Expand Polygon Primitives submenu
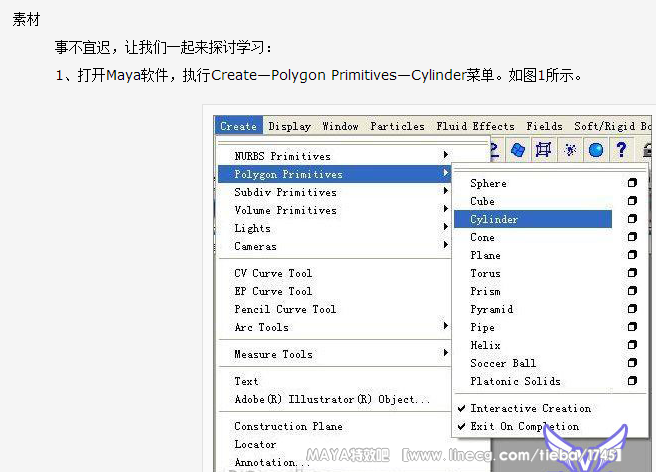656x472 pixels. pyautogui.click(x=334, y=174)
